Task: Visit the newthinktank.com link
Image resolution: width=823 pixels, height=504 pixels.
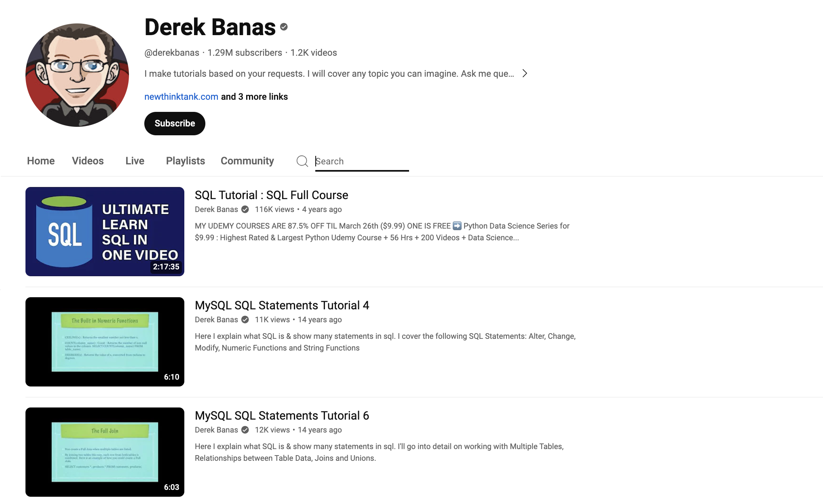Action: pyautogui.click(x=181, y=97)
